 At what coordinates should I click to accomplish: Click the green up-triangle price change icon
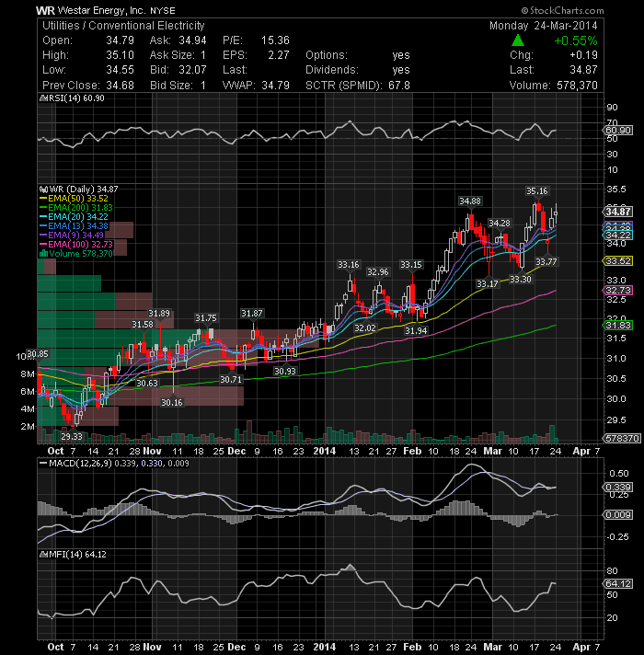click(518, 40)
